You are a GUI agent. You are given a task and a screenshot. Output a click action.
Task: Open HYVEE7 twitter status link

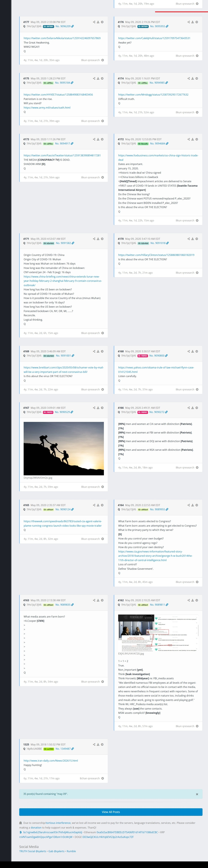pyautogui.click(x=58, y=95)
